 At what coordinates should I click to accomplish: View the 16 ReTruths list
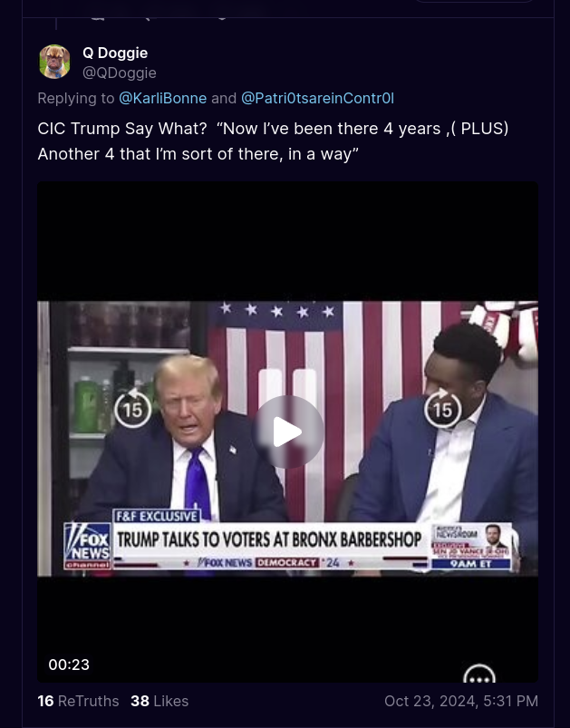(78, 701)
